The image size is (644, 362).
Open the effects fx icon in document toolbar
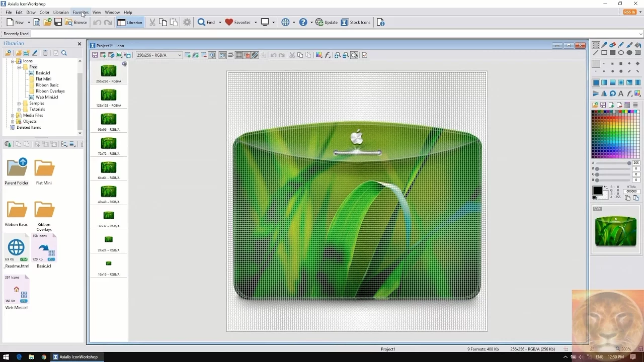[x=327, y=55]
